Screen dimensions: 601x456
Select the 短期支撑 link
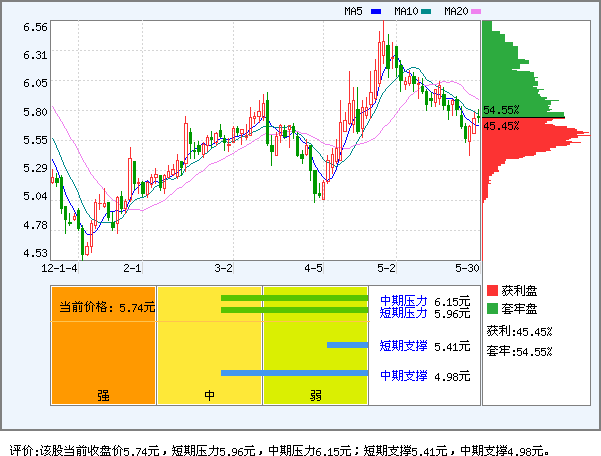click(x=403, y=346)
